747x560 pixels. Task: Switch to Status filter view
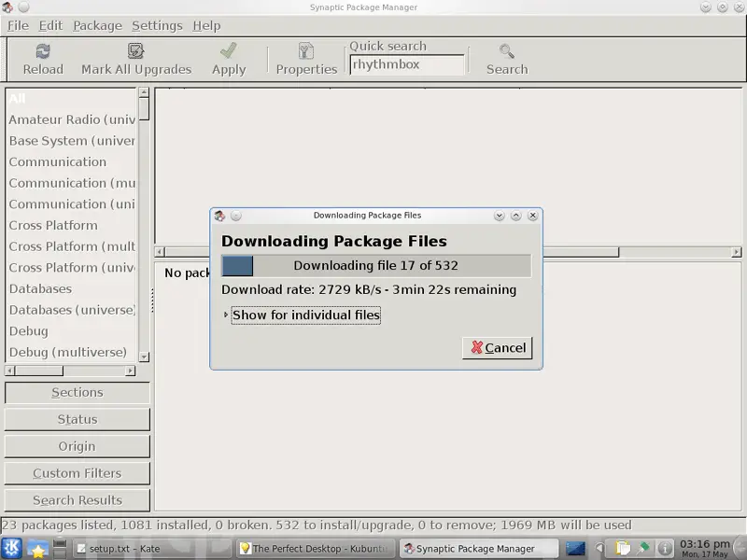(x=78, y=419)
